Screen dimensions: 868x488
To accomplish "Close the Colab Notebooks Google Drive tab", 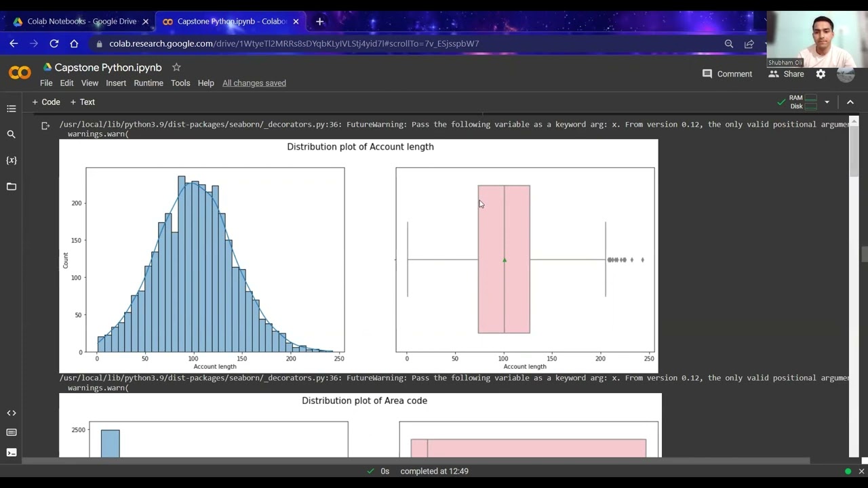I will (x=145, y=21).
